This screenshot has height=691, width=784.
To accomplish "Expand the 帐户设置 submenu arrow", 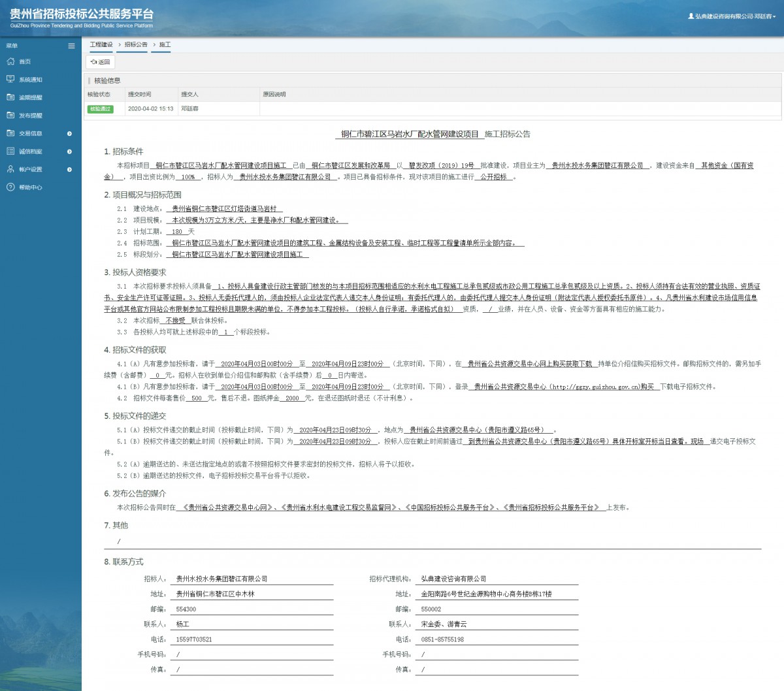I will click(70, 170).
